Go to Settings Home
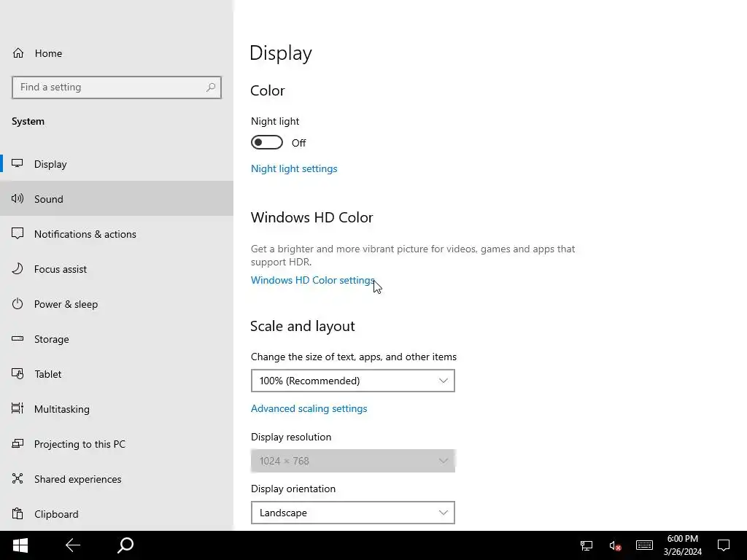This screenshot has width=747, height=560. 117,53
